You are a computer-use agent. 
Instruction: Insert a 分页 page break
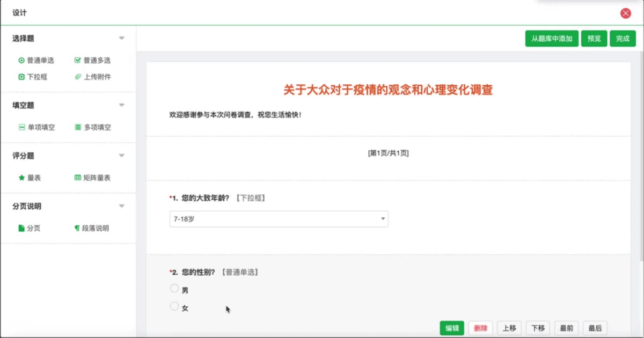point(30,228)
